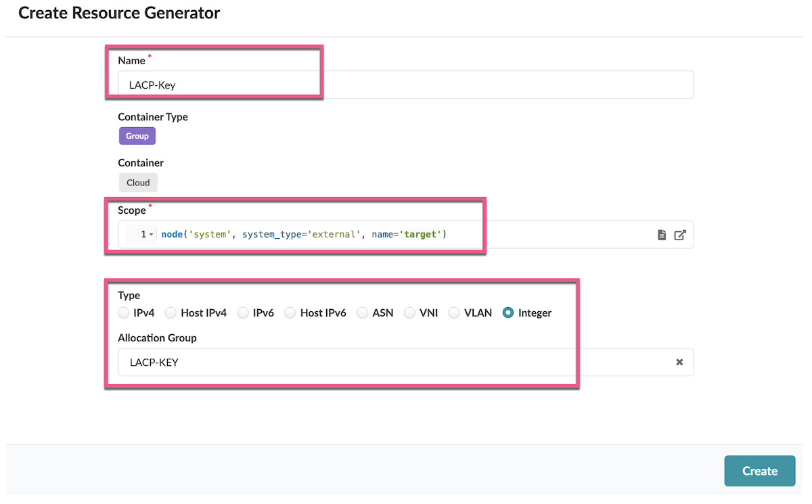Clear the Allocation Group selection
The image size is (812, 504).
point(679,362)
